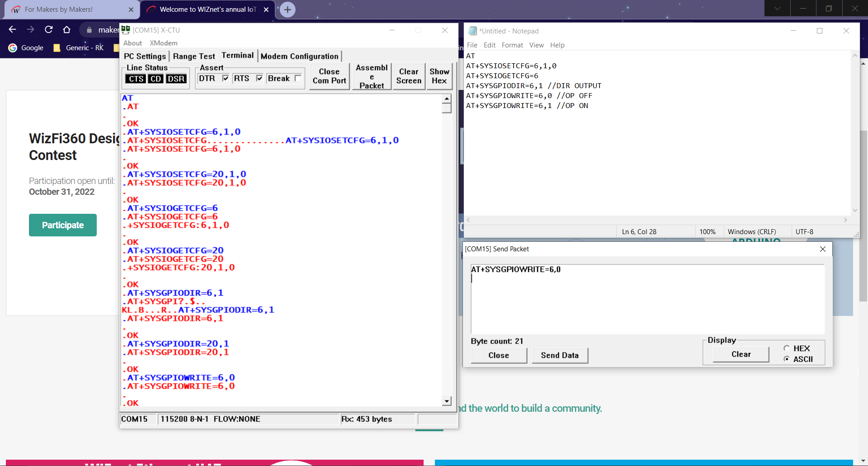Click the Clear button in Display group

tap(741, 354)
